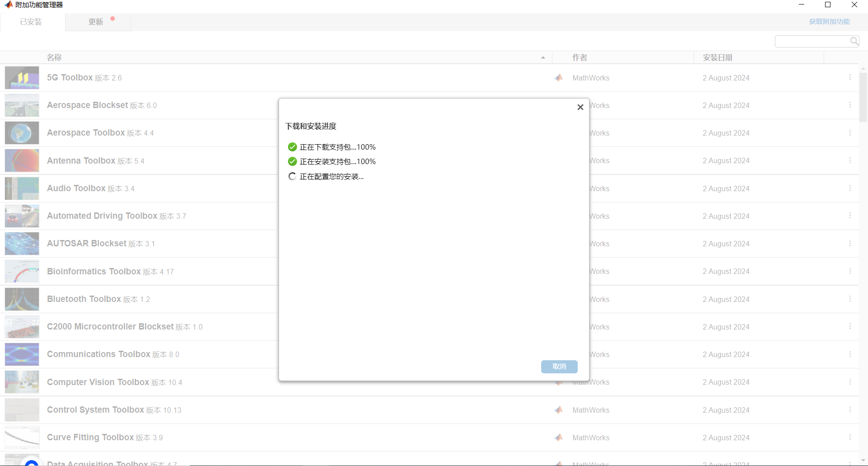Image resolution: width=868 pixels, height=466 pixels.
Task: Click the 5G Toolbox thumbnail icon
Action: [x=22, y=78]
